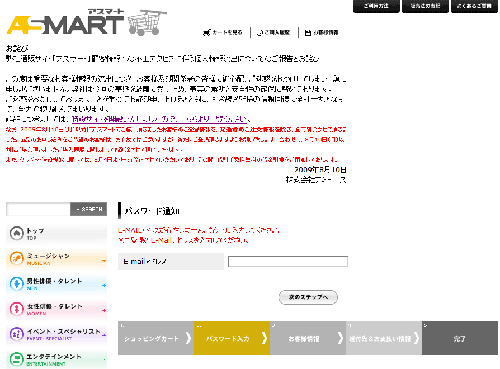Open the カートを見る link
Image resolution: width=500 pixels, height=369 pixels.
(227, 32)
